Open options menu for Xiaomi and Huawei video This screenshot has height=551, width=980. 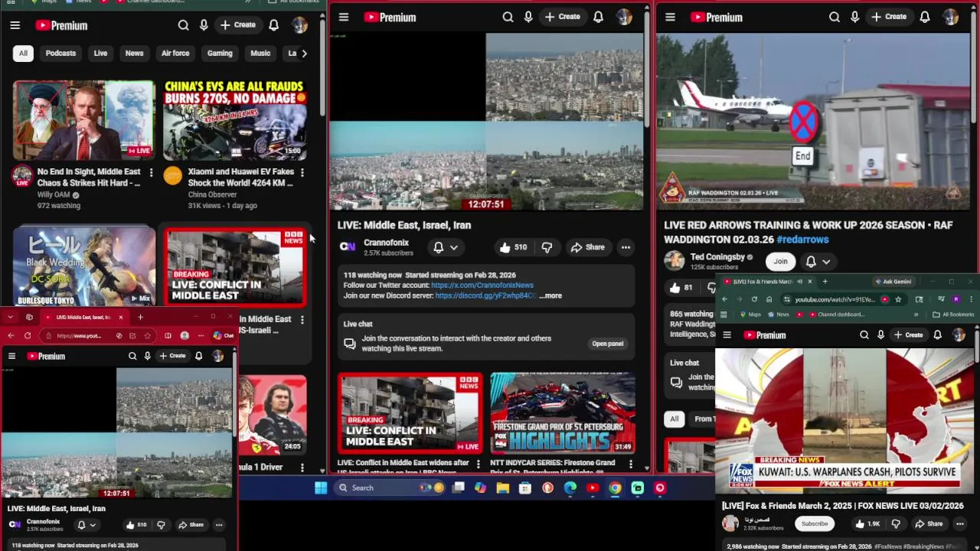302,173
